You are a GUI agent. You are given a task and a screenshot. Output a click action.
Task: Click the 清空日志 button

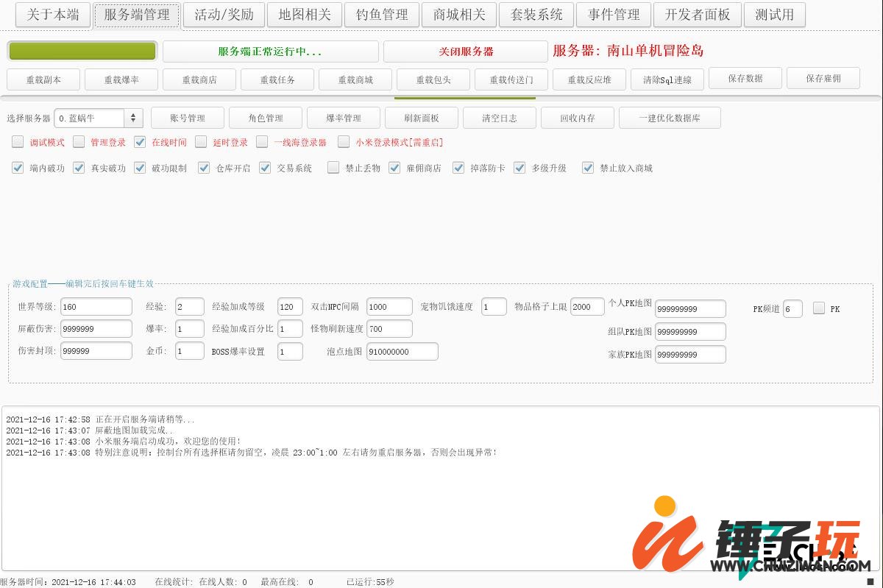click(500, 118)
